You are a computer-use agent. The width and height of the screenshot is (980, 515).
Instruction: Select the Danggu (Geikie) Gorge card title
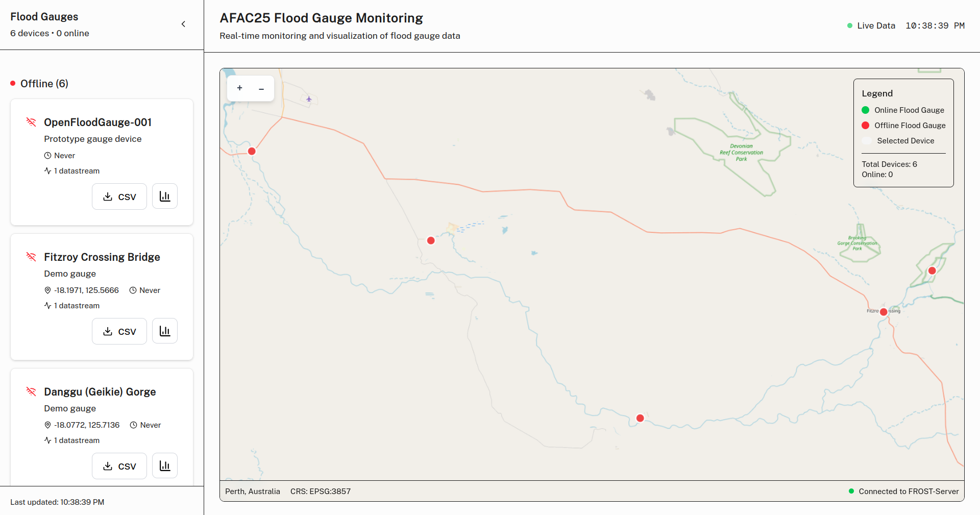coord(100,392)
